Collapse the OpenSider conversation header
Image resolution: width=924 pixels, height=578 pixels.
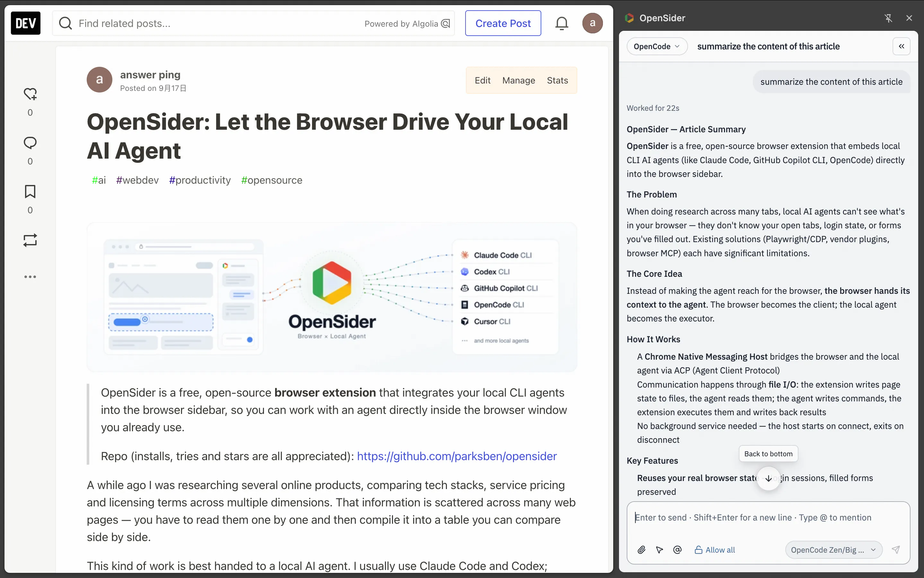click(902, 46)
